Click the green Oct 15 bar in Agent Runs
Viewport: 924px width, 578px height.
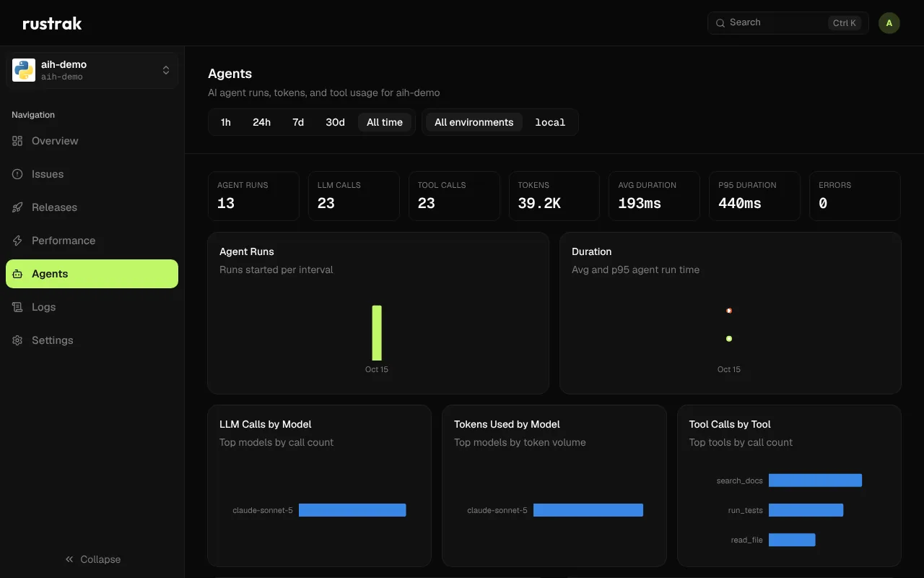[x=377, y=332]
